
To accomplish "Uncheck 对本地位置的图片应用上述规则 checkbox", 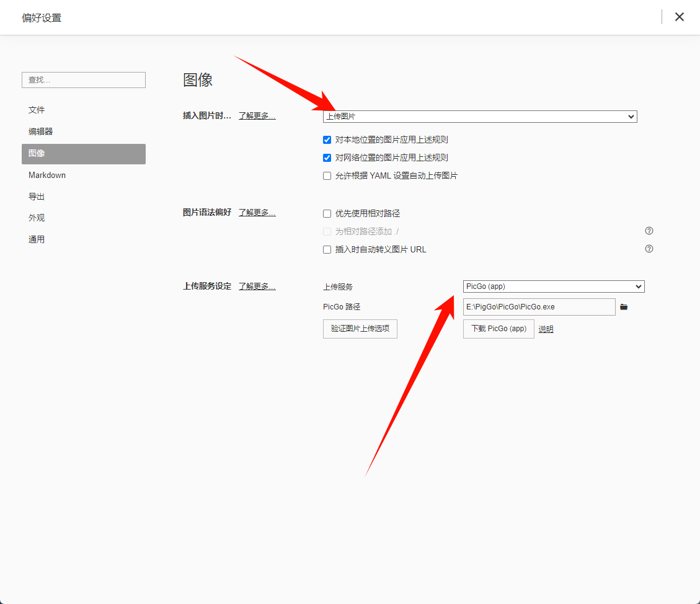I will [x=327, y=140].
